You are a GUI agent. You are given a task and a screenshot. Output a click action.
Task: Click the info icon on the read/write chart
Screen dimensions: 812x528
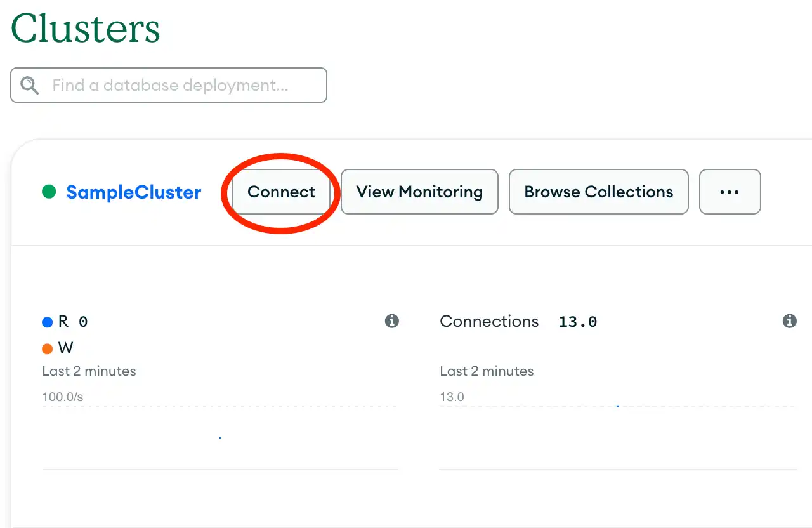(392, 321)
